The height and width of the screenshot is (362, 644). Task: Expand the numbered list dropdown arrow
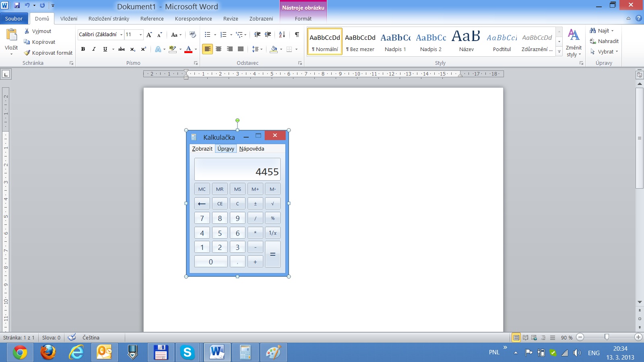(231, 35)
